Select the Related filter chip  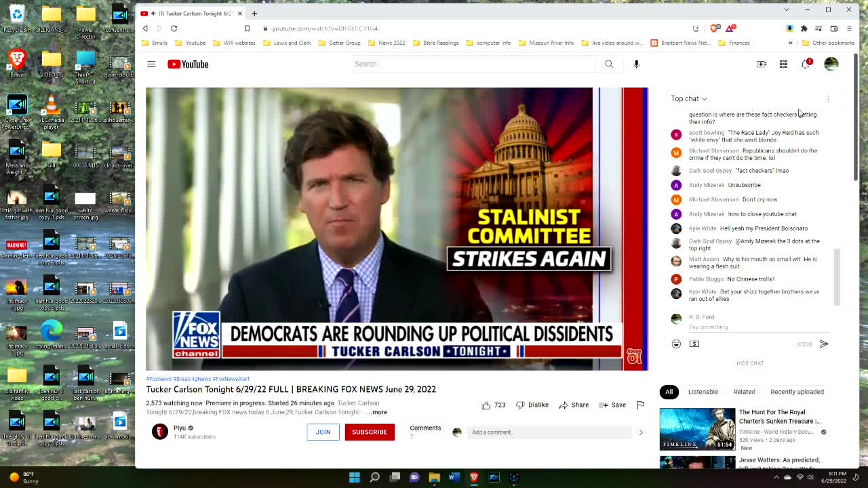pos(744,392)
